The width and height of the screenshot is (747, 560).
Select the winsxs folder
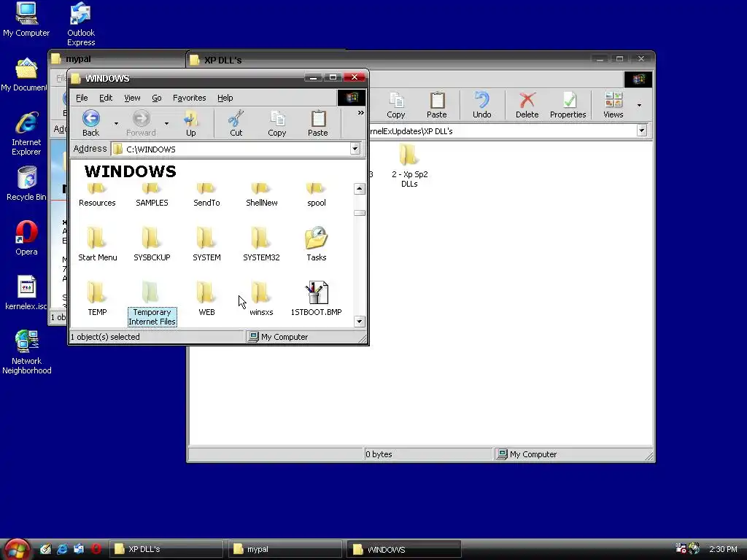262,299
